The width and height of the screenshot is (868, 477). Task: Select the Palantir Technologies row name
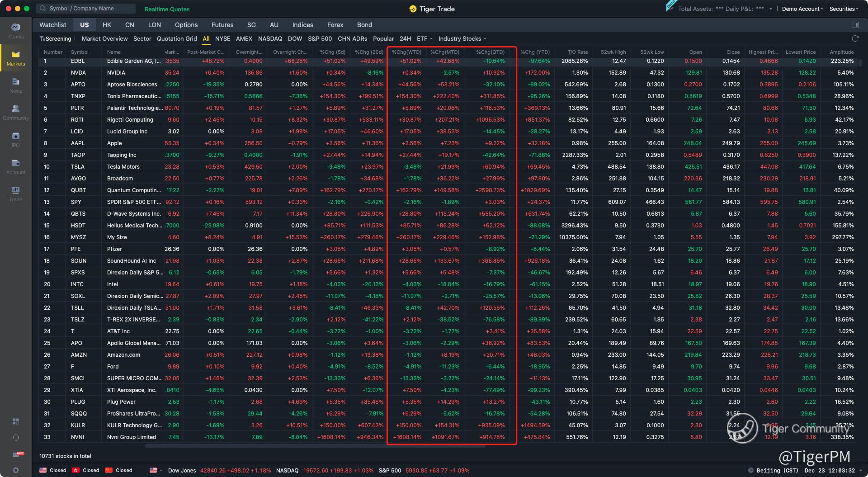(x=135, y=108)
